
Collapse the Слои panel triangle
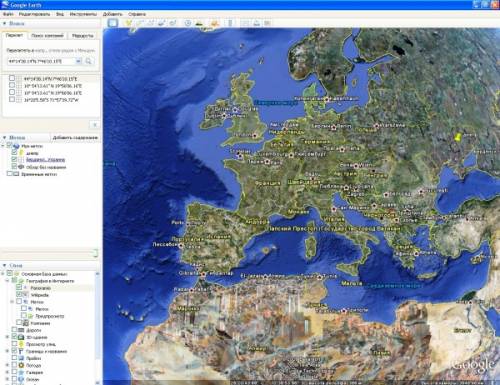[4, 265]
